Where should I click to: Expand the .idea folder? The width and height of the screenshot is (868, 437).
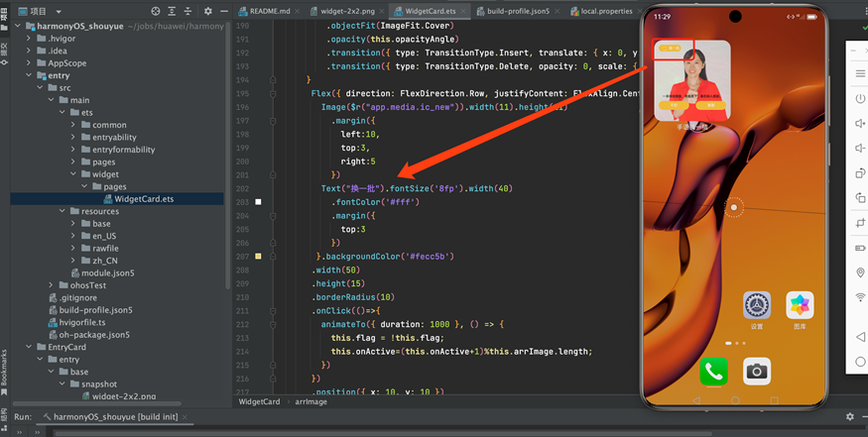[x=29, y=51]
